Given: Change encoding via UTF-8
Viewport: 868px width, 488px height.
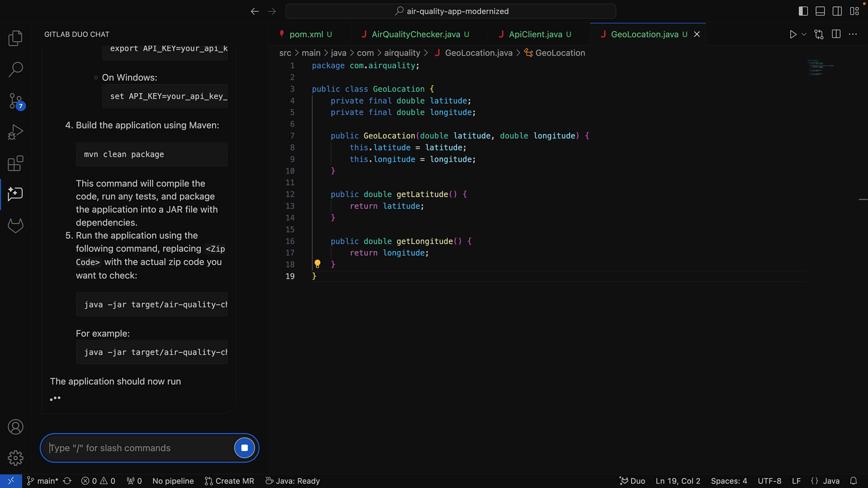Looking at the screenshot, I should click(x=769, y=481).
